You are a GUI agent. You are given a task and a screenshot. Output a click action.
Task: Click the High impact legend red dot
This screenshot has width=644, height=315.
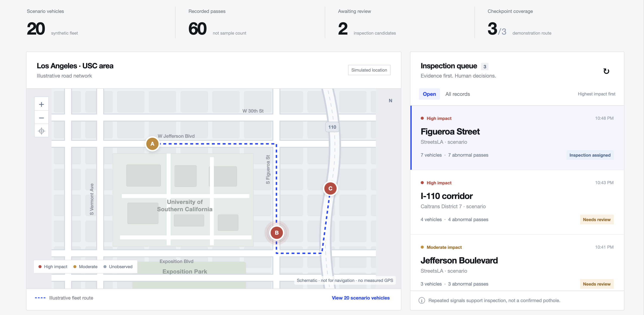(x=40, y=267)
